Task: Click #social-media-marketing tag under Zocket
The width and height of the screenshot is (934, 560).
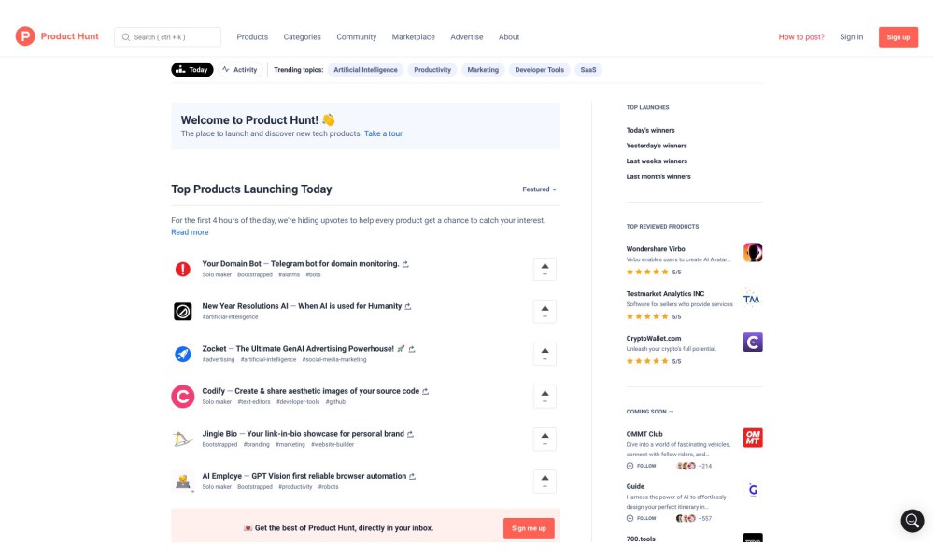Action: [x=334, y=359]
